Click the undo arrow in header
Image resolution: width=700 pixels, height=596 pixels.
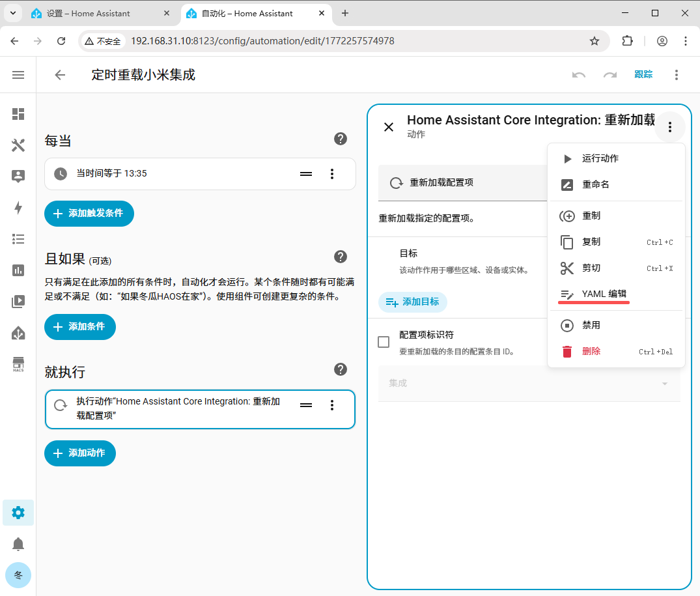click(x=579, y=75)
